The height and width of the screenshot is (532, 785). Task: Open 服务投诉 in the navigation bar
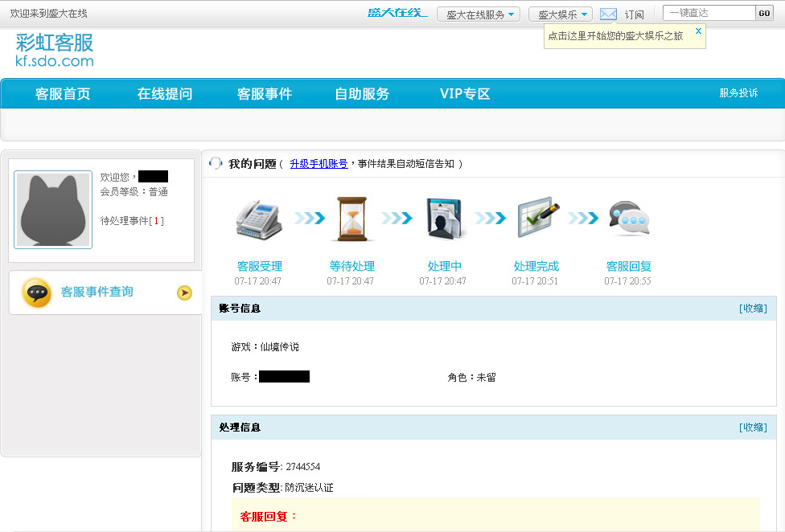click(738, 93)
